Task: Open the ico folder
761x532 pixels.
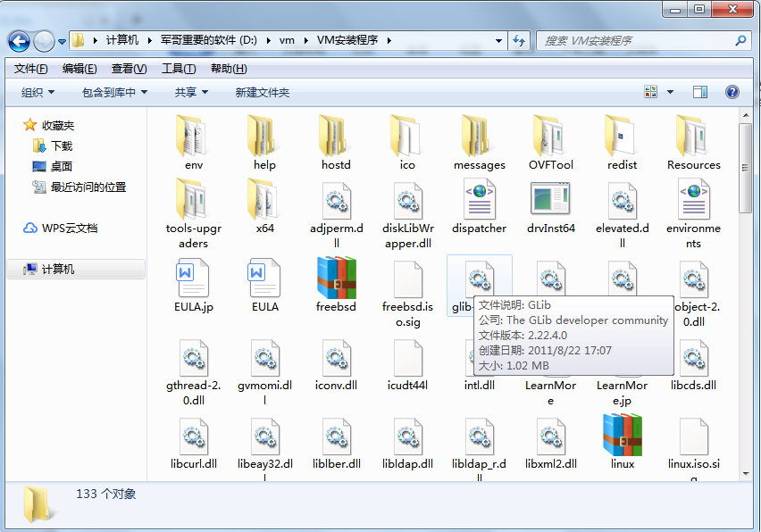Action: pyautogui.click(x=407, y=142)
